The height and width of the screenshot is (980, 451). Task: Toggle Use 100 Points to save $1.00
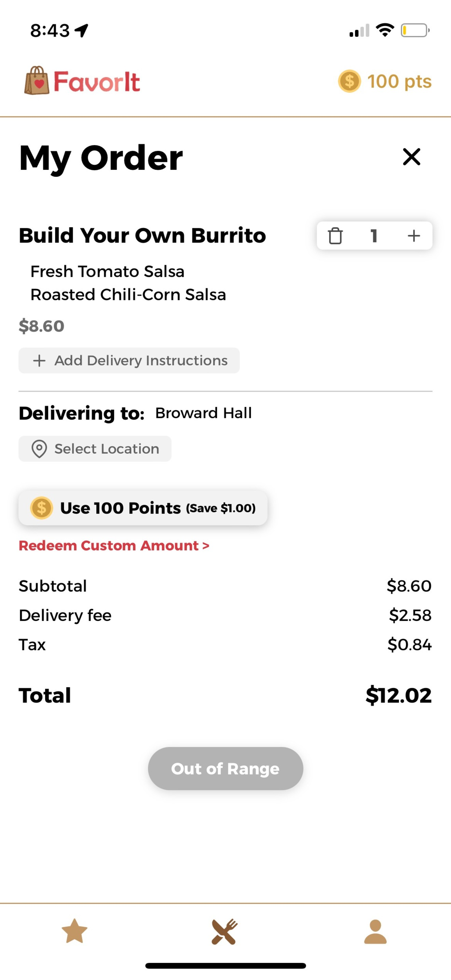click(143, 508)
